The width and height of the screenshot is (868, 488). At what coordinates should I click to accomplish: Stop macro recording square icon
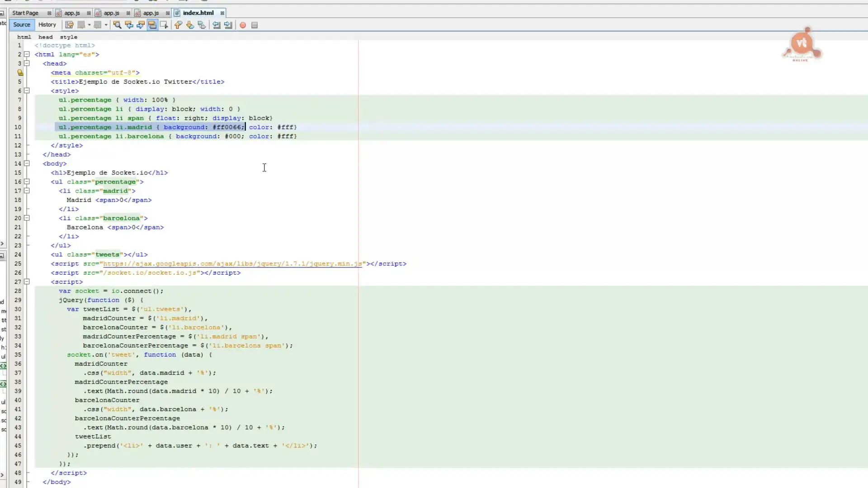255,25
